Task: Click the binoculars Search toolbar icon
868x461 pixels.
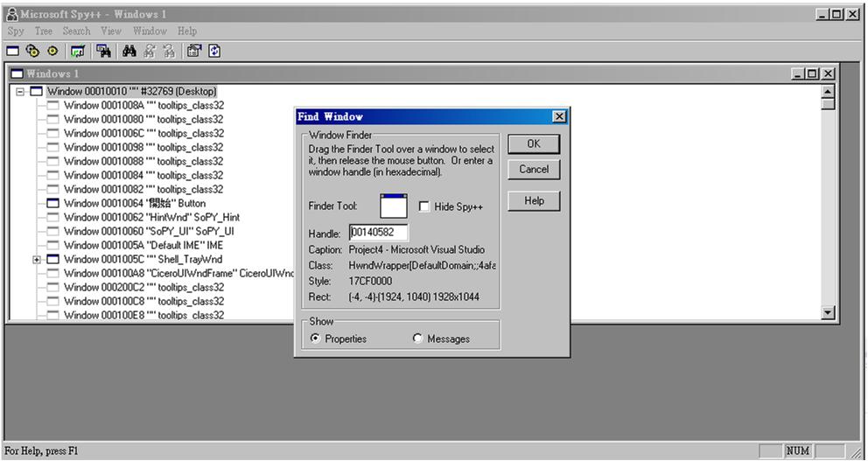Action: point(129,52)
